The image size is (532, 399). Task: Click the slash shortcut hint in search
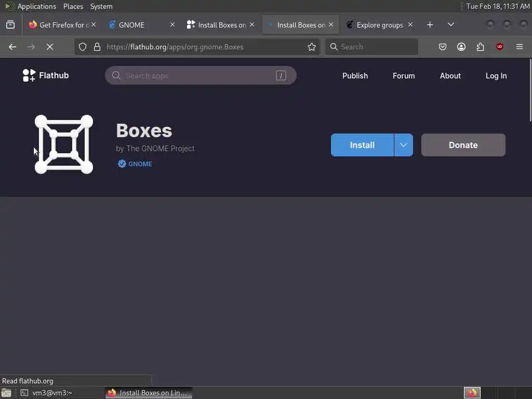pos(281,75)
